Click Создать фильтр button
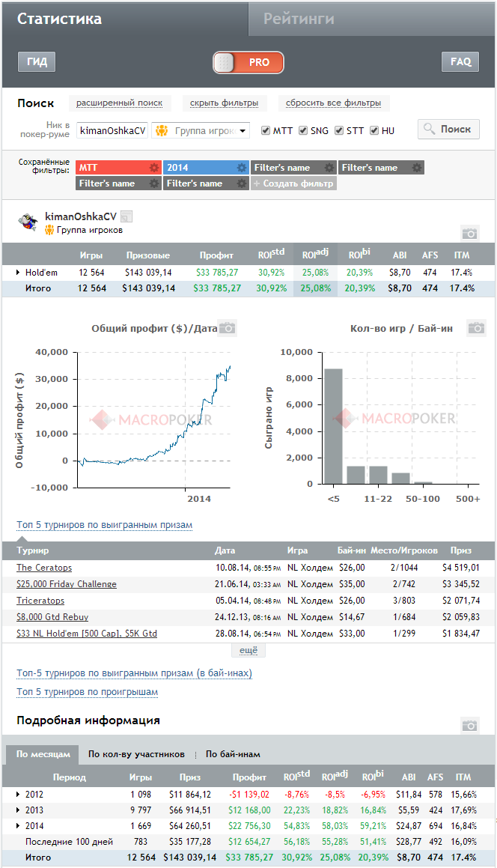The width and height of the screenshot is (497, 868). tap(294, 183)
